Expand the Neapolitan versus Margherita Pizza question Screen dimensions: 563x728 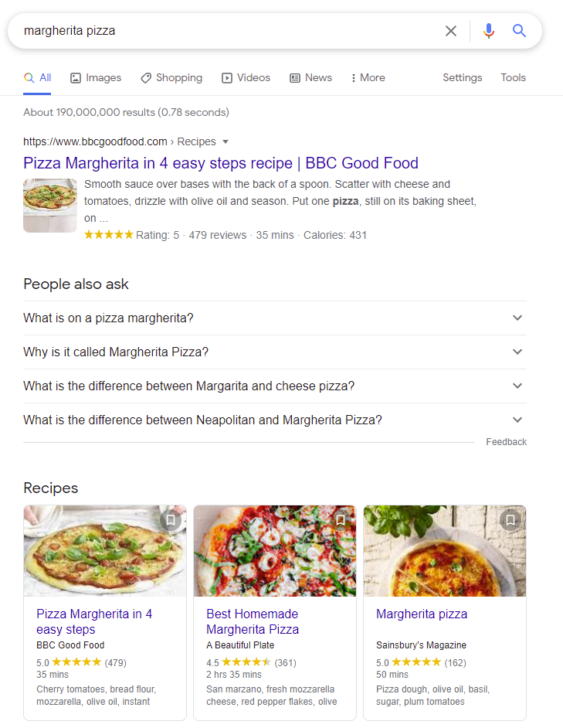275,420
